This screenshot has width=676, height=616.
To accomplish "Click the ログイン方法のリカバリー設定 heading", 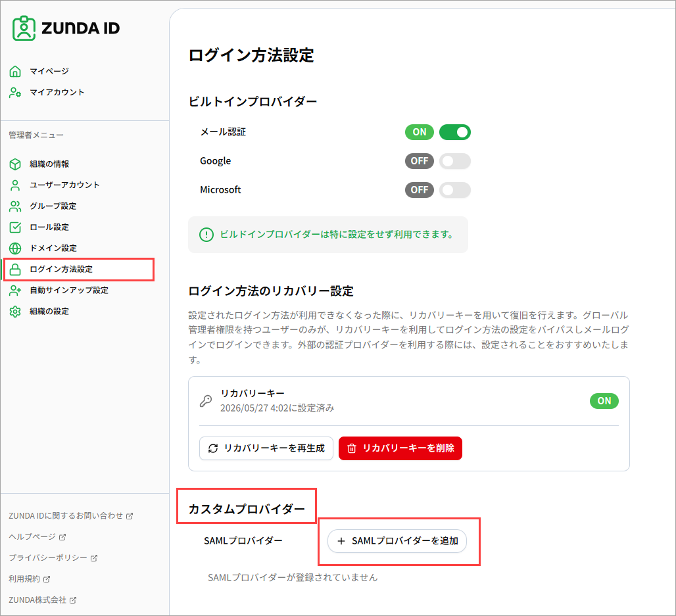I will [x=271, y=291].
